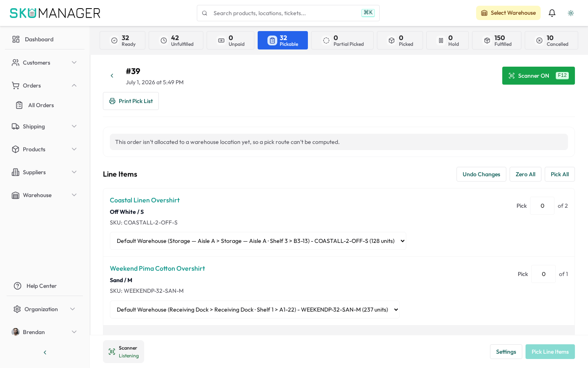The height and width of the screenshot is (368, 588).
Task: Click the Shipping truck icon
Action: coord(16,126)
